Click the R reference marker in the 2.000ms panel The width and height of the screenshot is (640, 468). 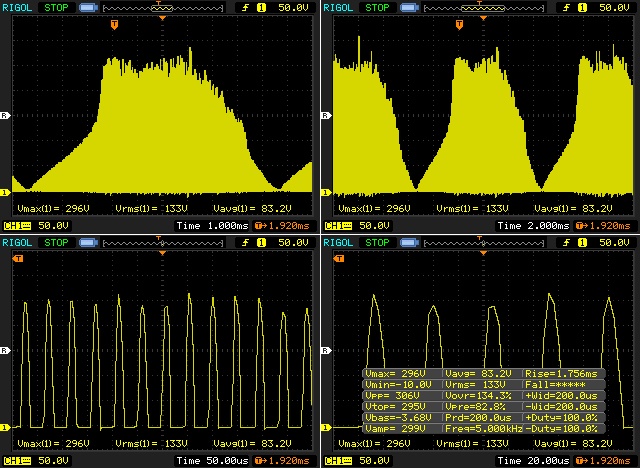[326, 115]
